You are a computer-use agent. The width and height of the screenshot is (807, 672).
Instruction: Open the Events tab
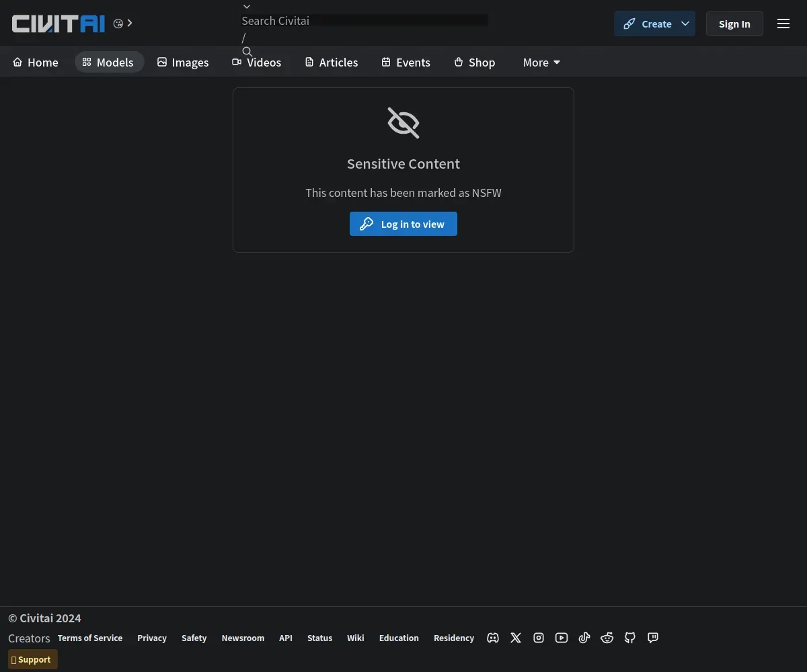tap(406, 62)
